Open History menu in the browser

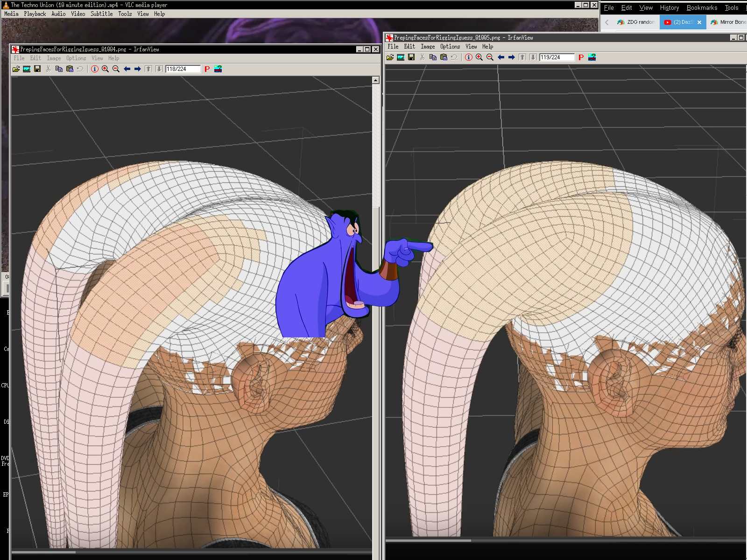pos(669,8)
